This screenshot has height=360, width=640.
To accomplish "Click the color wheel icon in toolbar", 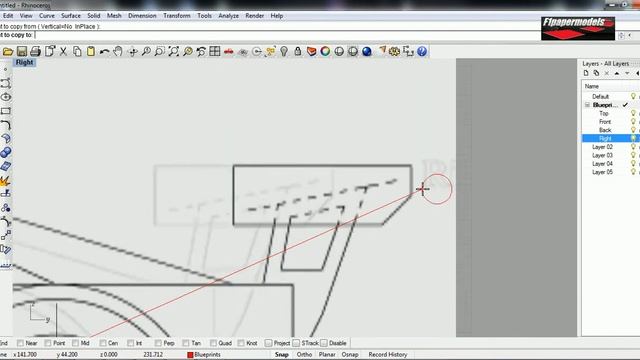I will 325,51.
